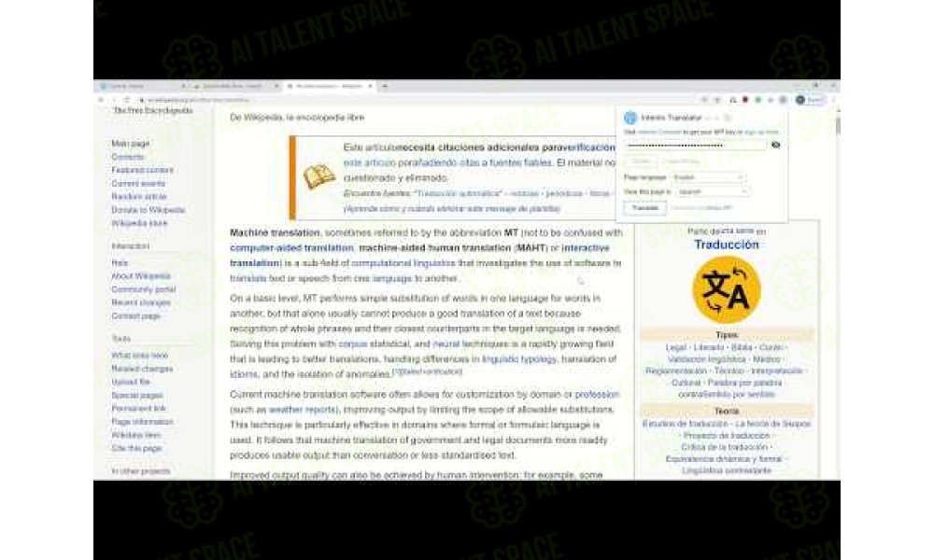Click the browser address bar URL
This screenshot has height=560, width=934.
[198, 100]
